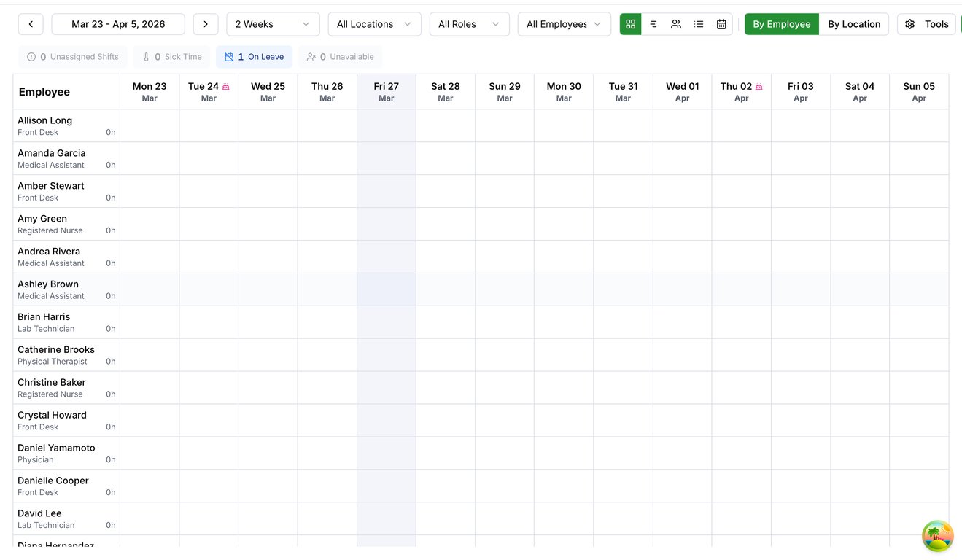The height and width of the screenshot is (560, 962).
Task: Go to the previous date range
Action: (x=31, y=24)
